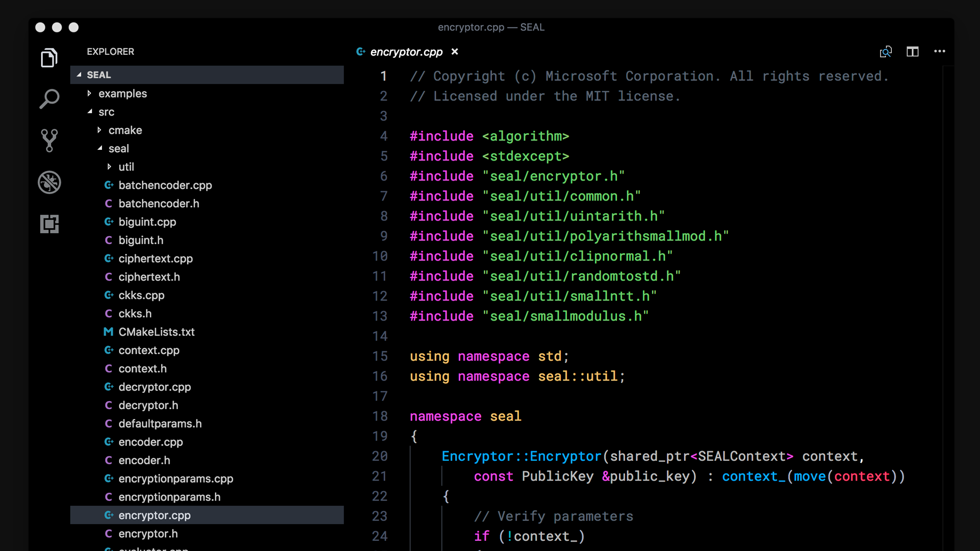980x551 pixels.
Task: Click the C++ icon beside decryptor.cpp
Action: [x=109, y=387]
